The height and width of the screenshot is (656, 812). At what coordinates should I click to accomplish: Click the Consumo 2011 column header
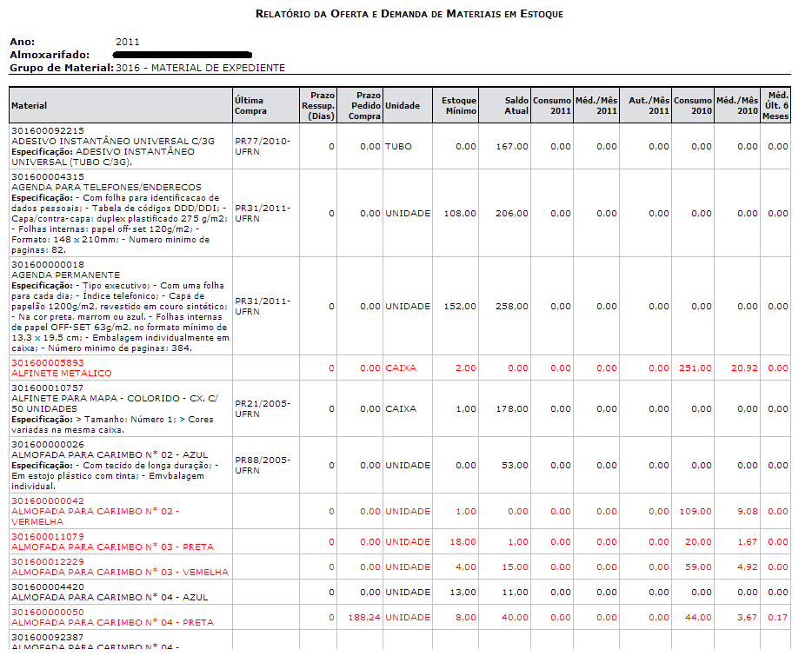[x=552, y=106]
